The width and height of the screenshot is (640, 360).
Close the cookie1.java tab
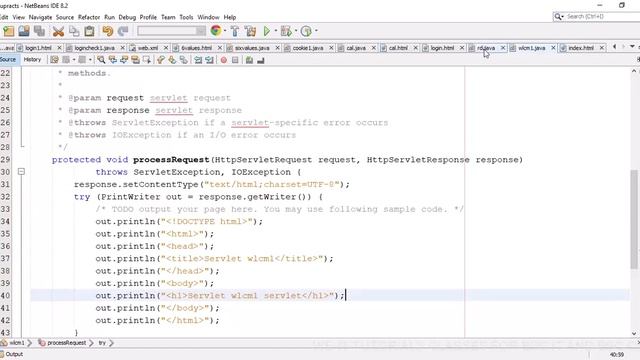(331, 48)
